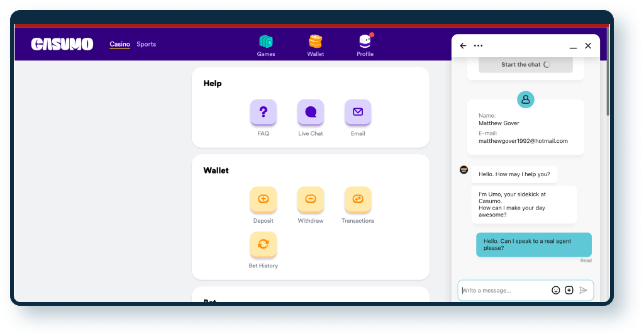This screenshot has width=644, height=336.
Task: Select the Casino tab
Action: pos(119,44)
